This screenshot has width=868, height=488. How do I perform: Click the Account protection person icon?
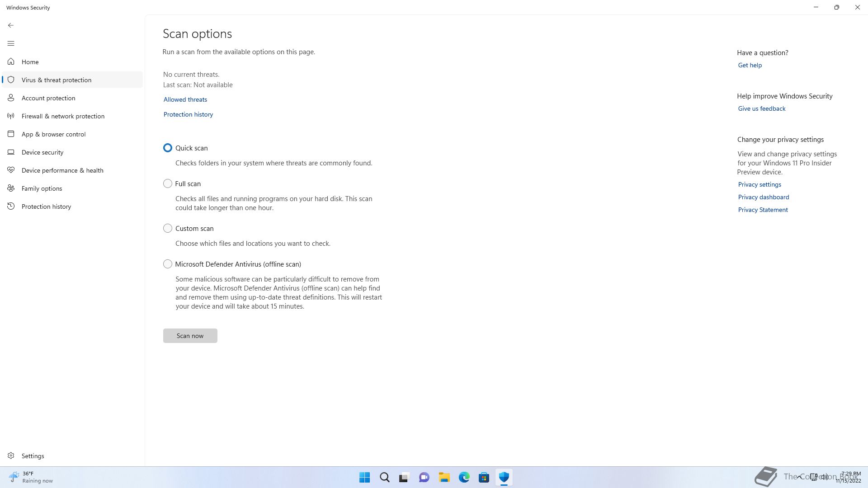pyautogui.click(x=11, y=98)
